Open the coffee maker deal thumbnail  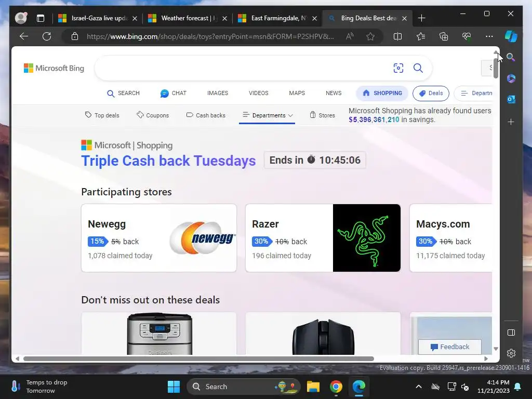[x=159, y=334]
